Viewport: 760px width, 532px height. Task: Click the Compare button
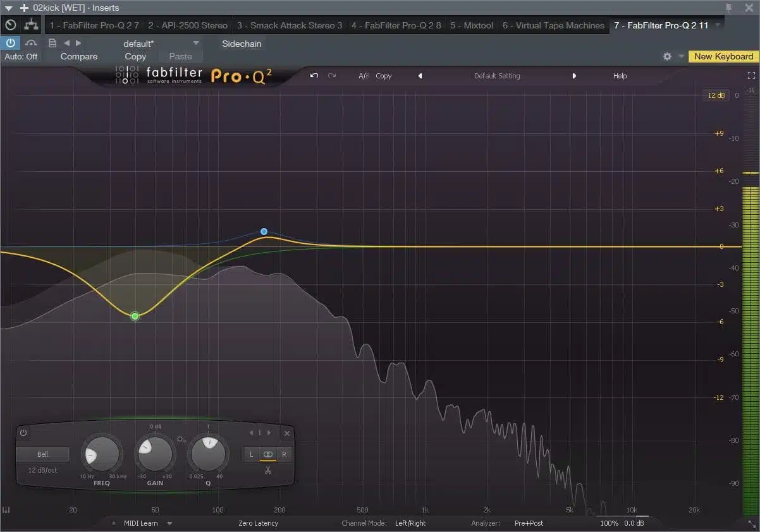79,56
